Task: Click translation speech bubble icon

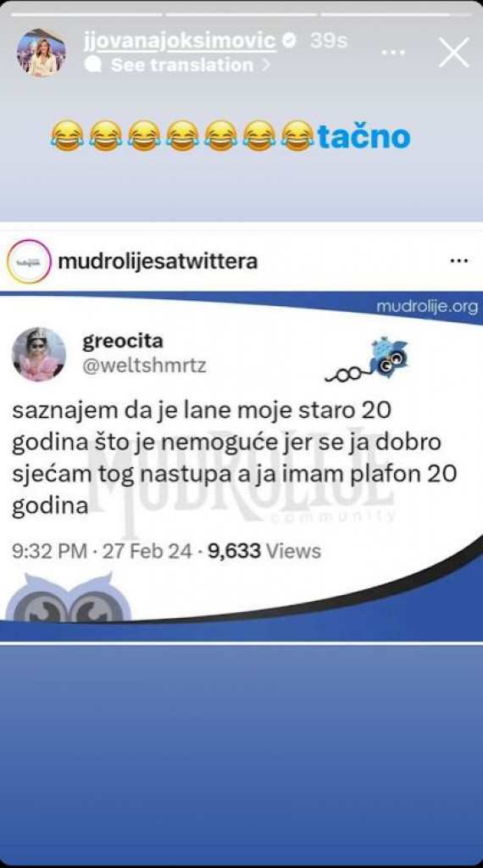Action: coord(94,64)
